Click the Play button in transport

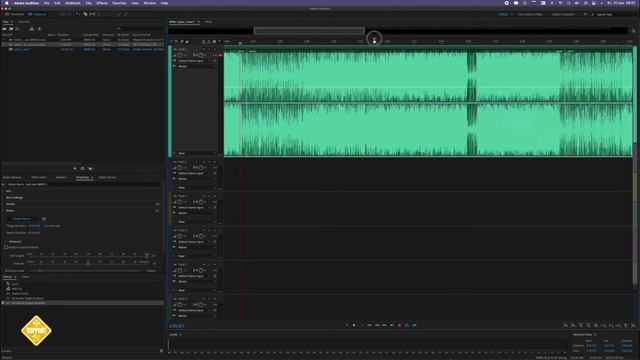pyautogui.click(x=354, y=325)
